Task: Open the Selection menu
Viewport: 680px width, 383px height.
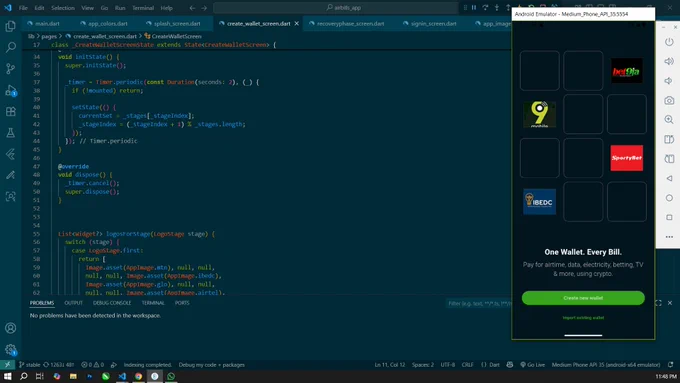Action: [63, 8]
